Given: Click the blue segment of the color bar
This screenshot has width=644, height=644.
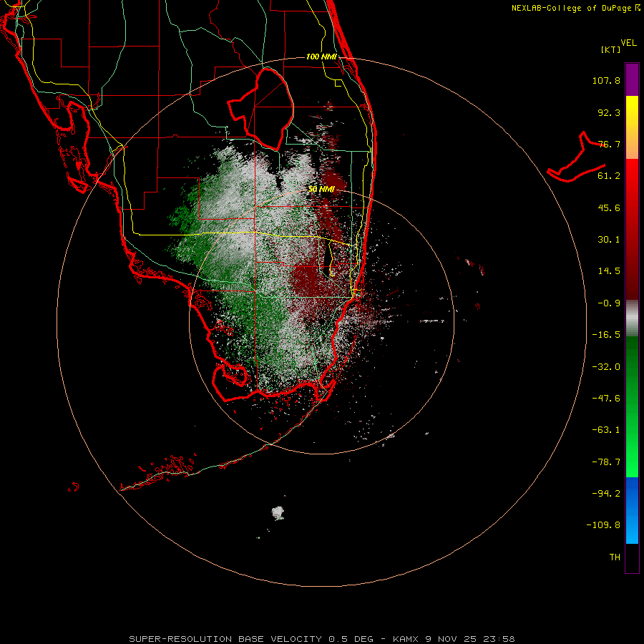Looking at the screenshot, I should point(632,510).
